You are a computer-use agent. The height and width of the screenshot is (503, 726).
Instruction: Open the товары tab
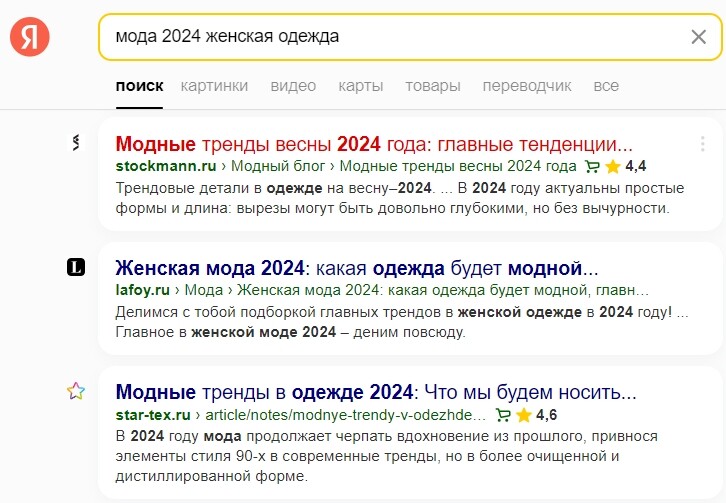pos(433,86)
